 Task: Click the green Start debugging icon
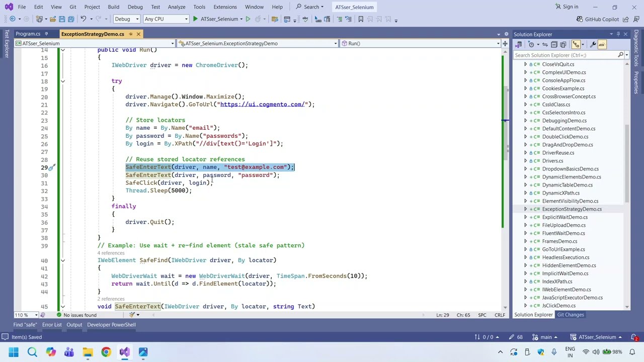click(195, 19)
